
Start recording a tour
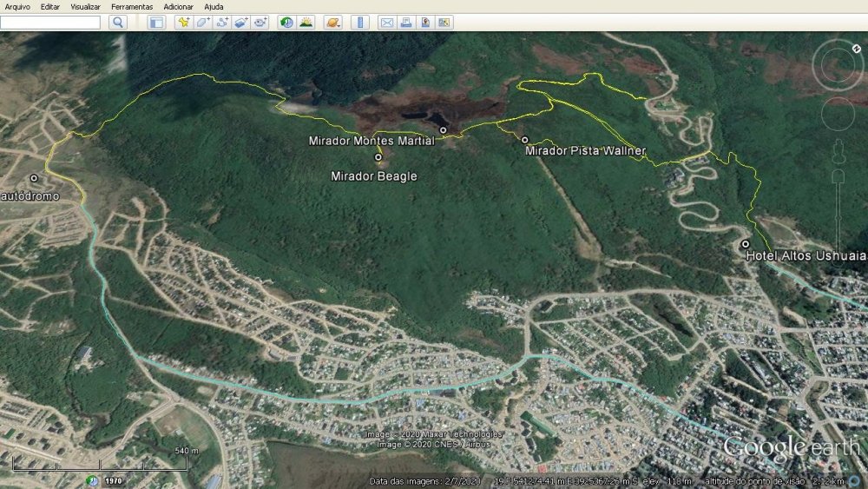pyautogui.click(x=260, y=23)
